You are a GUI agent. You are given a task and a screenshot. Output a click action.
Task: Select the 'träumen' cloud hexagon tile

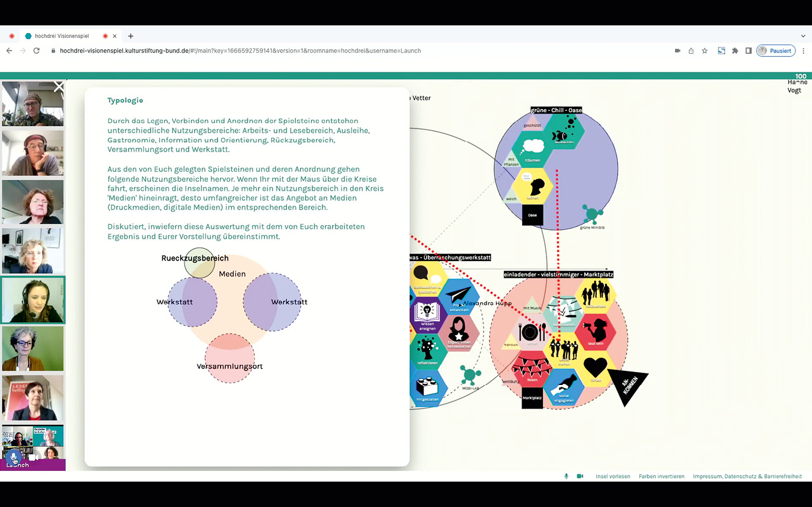point(532,148)
